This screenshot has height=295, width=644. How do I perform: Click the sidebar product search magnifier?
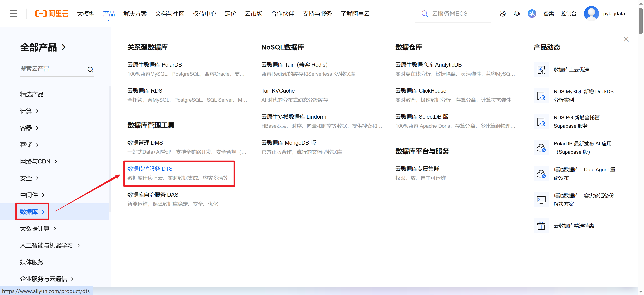90,69
